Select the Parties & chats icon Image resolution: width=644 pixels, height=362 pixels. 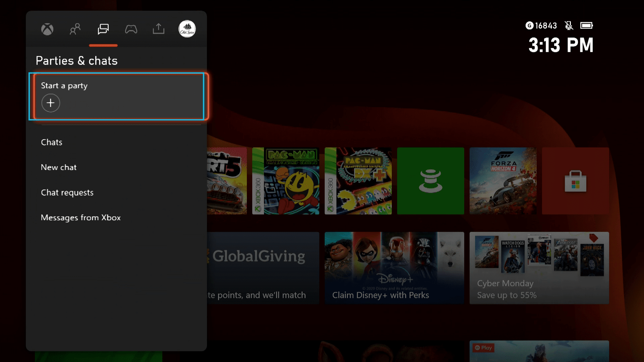click(103, 29)
